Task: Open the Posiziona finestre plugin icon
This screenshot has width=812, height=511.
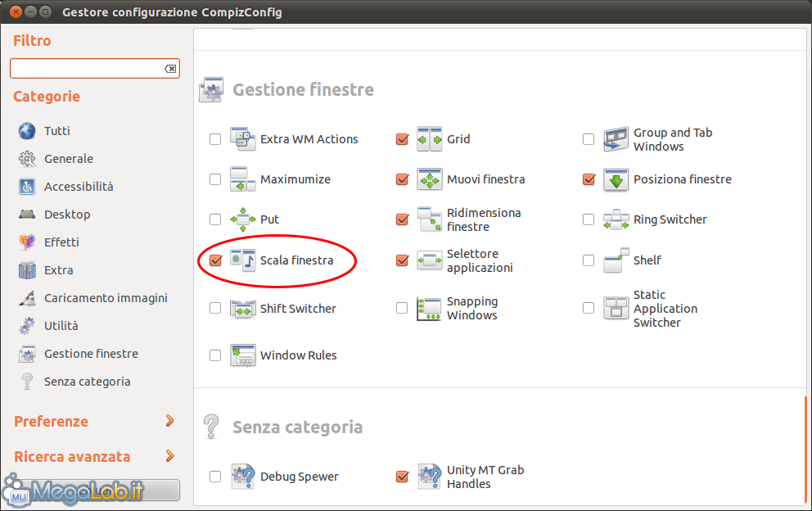Action: [616, 179]
